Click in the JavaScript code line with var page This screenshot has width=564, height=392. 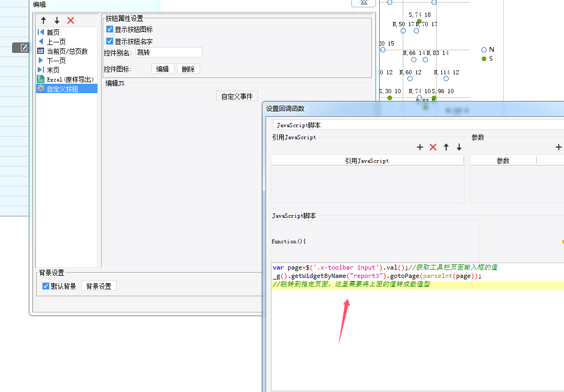385,267
